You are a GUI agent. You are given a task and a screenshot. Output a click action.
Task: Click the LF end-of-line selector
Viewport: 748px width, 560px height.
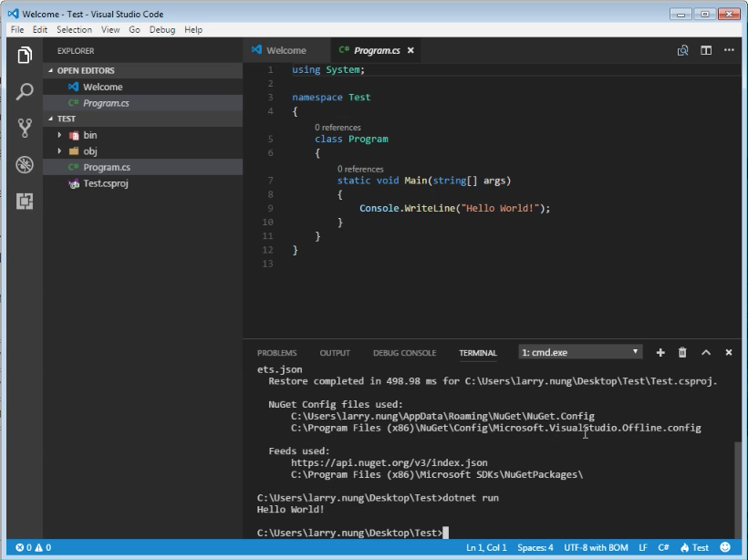click(643, 547)
